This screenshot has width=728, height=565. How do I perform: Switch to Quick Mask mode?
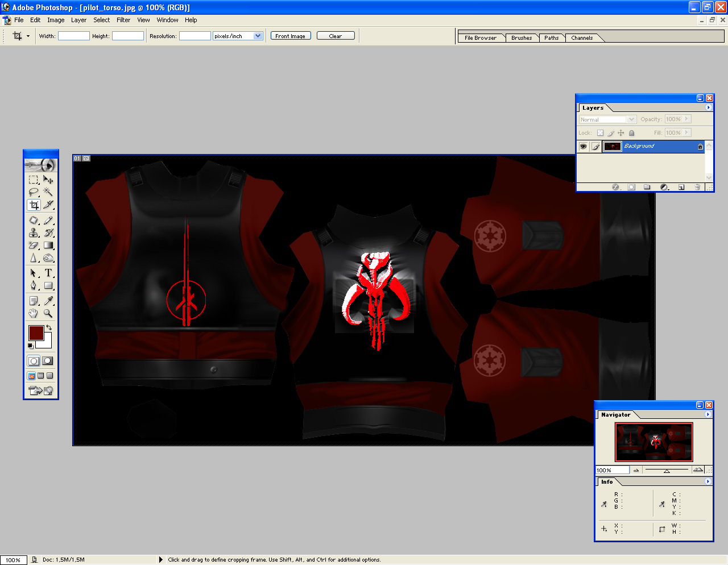tap(48, 361)
